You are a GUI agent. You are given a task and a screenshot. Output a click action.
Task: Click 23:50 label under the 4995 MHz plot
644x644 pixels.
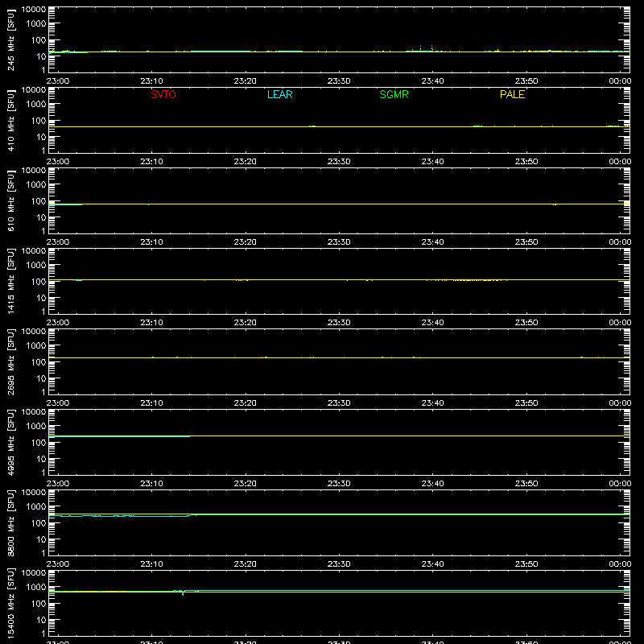click(526, 484)
